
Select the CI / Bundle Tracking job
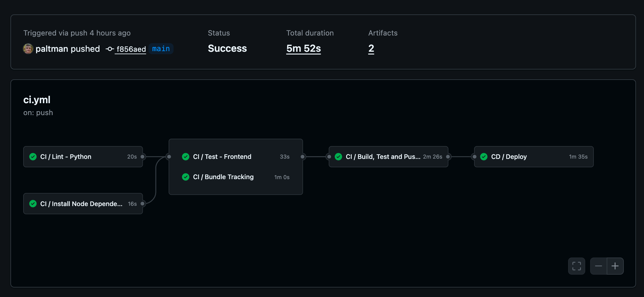[x=223, y=177]
